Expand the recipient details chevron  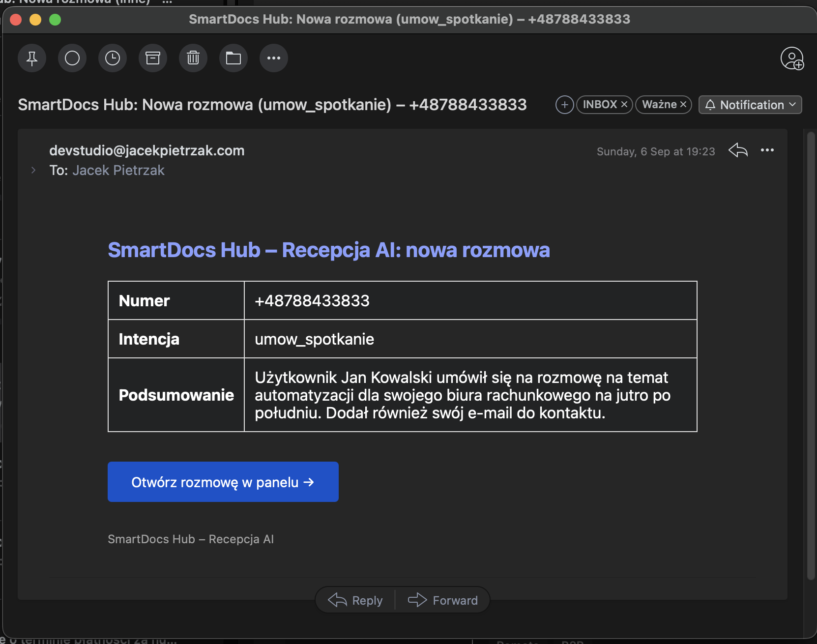point(33,170)
